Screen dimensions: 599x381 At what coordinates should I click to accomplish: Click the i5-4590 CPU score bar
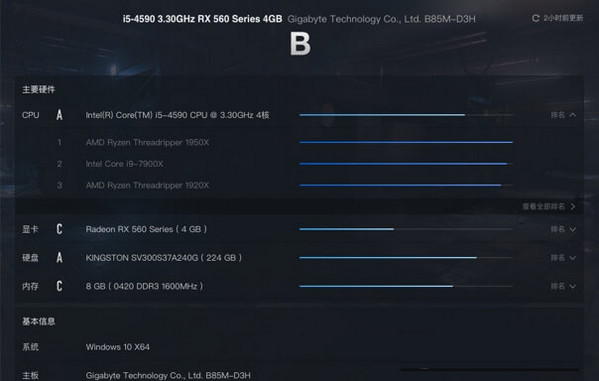pos(406,115)
